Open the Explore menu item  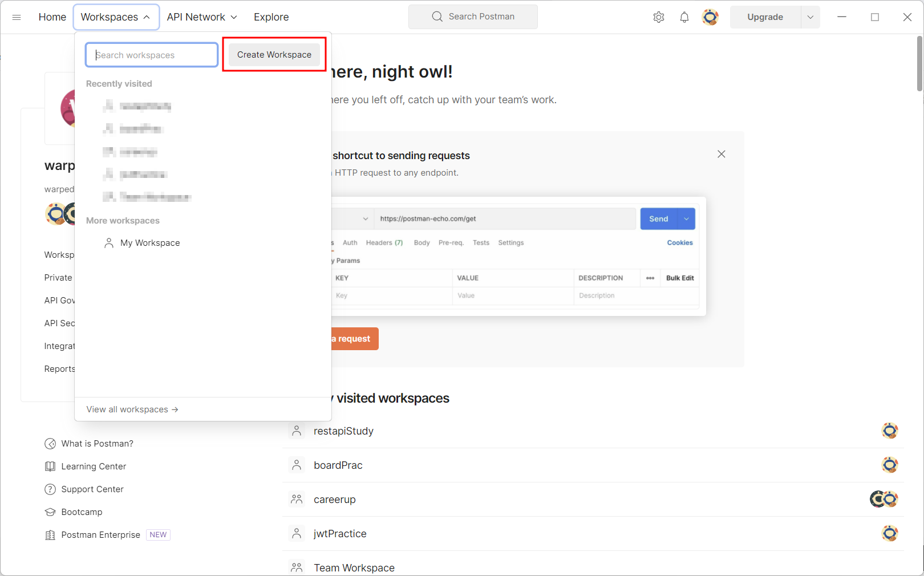[271, 17]
